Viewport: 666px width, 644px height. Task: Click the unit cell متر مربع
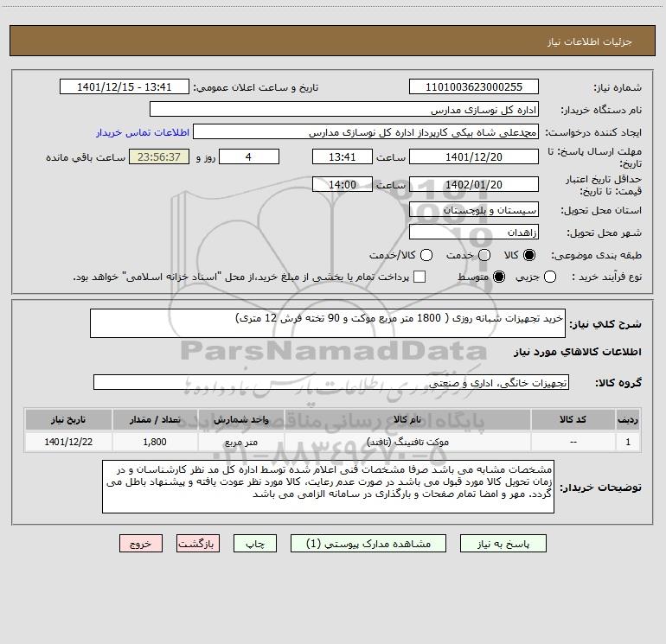point(240,443)
